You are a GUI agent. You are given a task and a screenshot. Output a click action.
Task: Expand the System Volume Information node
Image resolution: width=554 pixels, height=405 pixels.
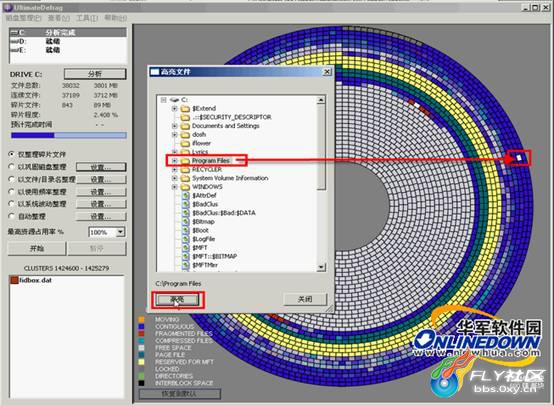(175, 178)
